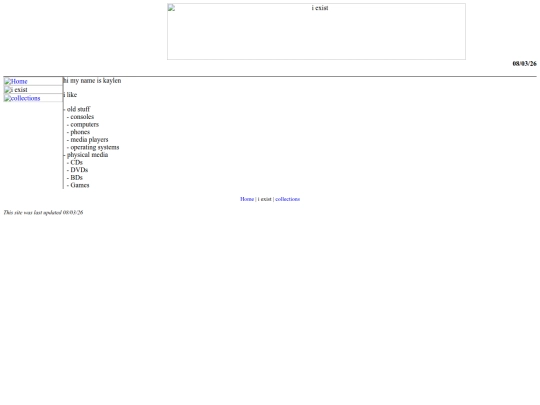Click the '- media players' list line
This screenshot has width=540, height=405.
(x=87, y=139)
